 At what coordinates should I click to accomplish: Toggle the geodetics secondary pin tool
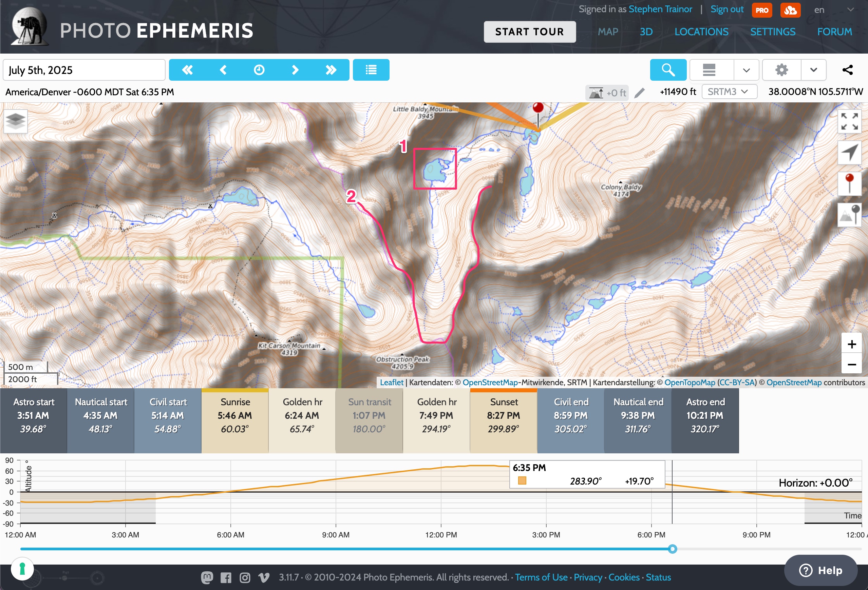point(849,215)
